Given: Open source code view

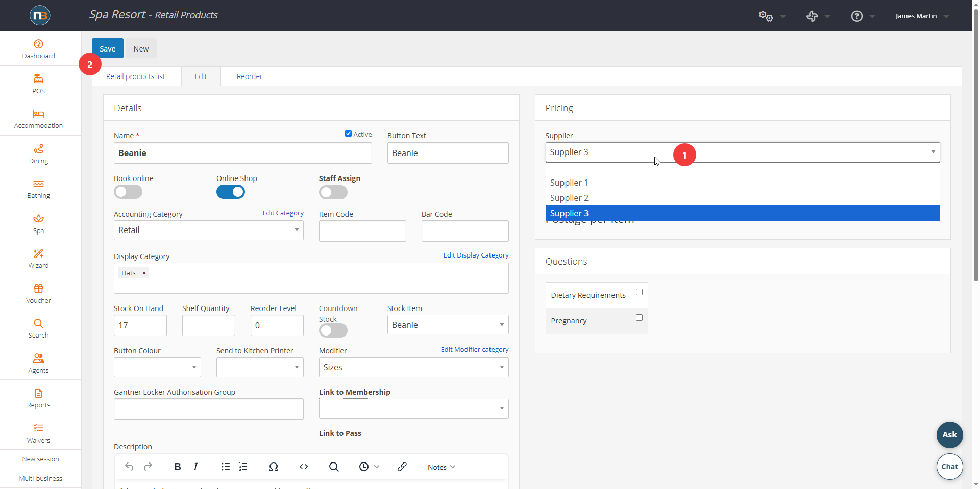Looking at the screenshot, I should [304, 467].
